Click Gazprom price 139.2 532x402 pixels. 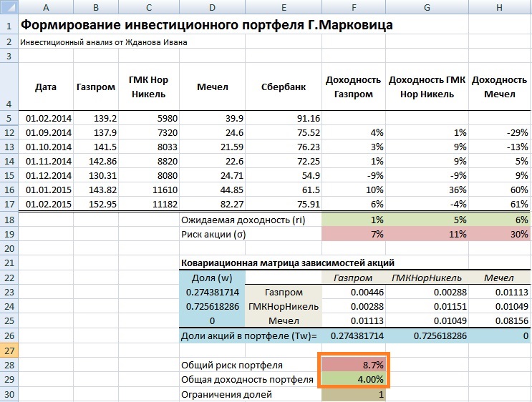pos(96,118)
